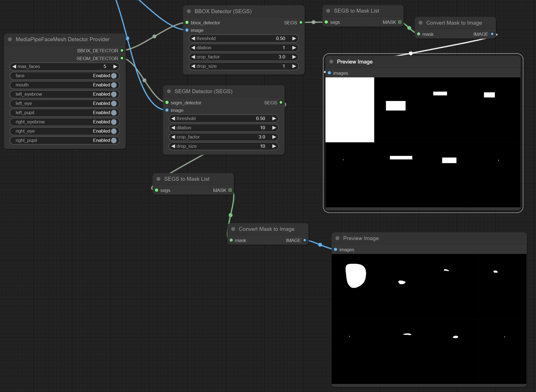
Task: Click the image input socket on SEGM Detector
Action: pos(167,110)
